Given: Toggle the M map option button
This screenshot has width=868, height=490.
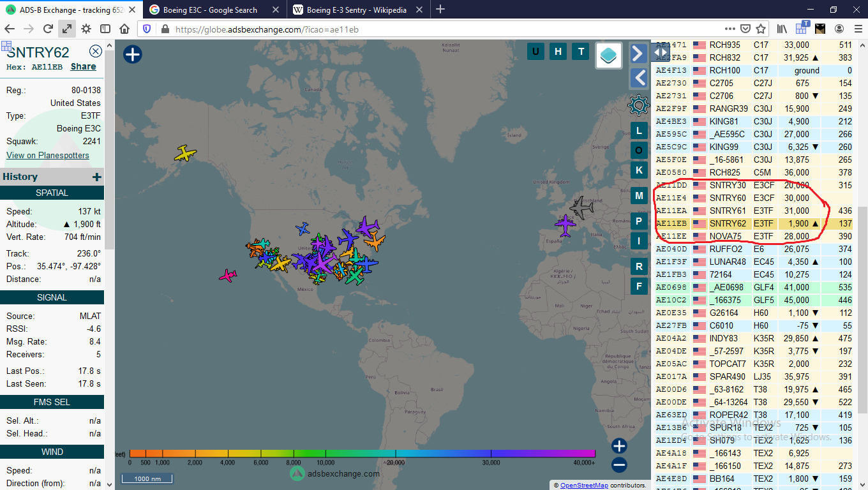Looking at the screenshot, I should (x=639, y=196).
